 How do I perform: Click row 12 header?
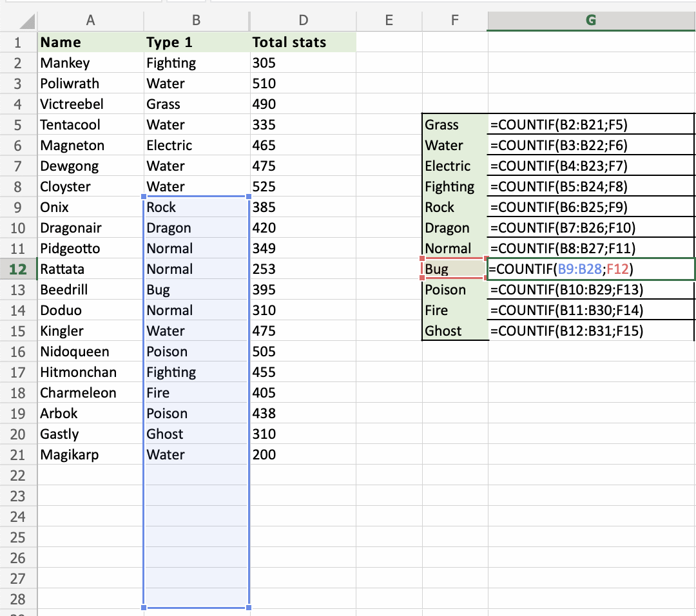[x=18, y=269]
